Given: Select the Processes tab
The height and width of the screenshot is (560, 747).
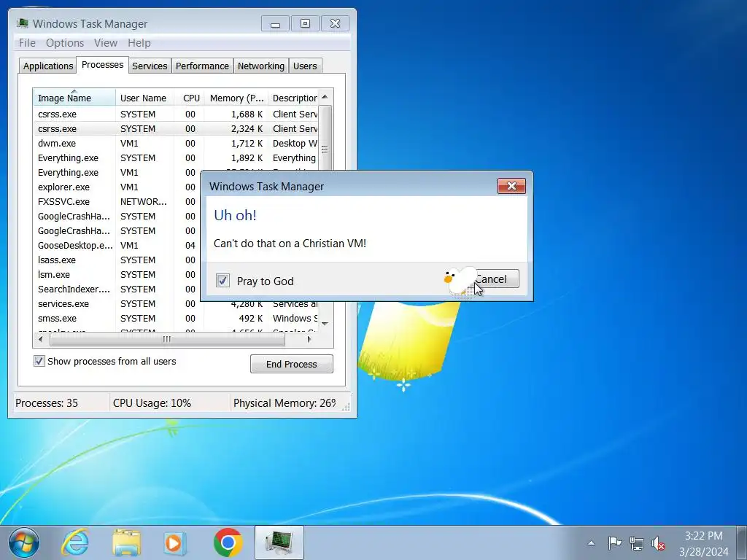Looking at the screenshot, I should pos(102,64).
